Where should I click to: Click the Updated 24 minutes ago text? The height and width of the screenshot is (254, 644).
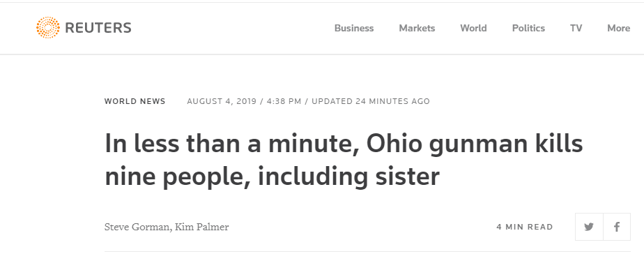coord(371,101)
